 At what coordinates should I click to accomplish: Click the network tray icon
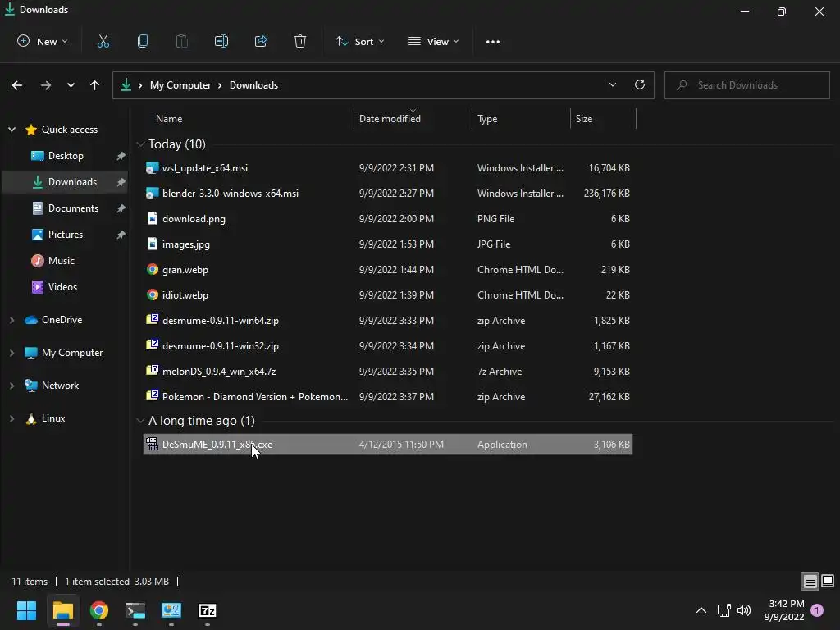(724, 610)
